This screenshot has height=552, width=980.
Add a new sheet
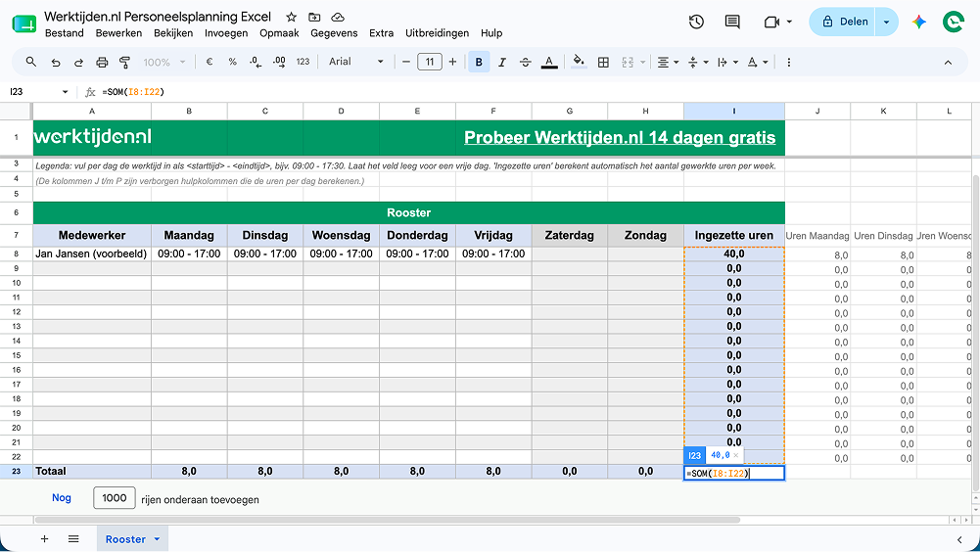pyautogui.click(x=44, y=539)
